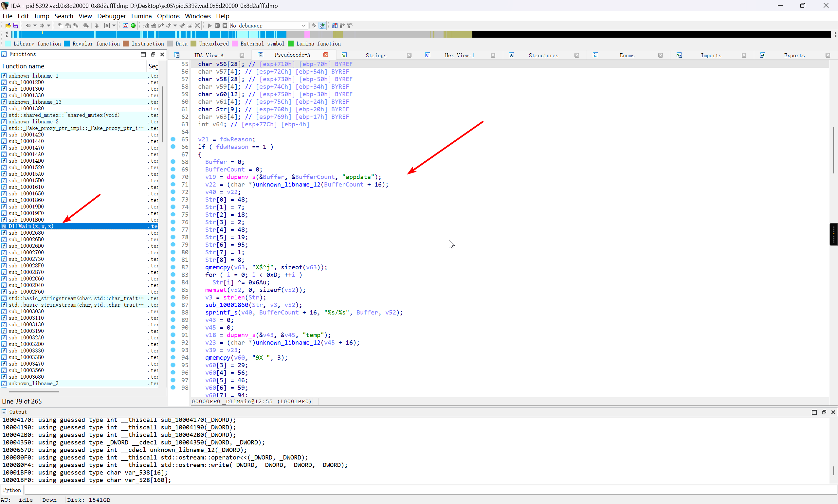Click the down arrow jump icon

[97, 26]
